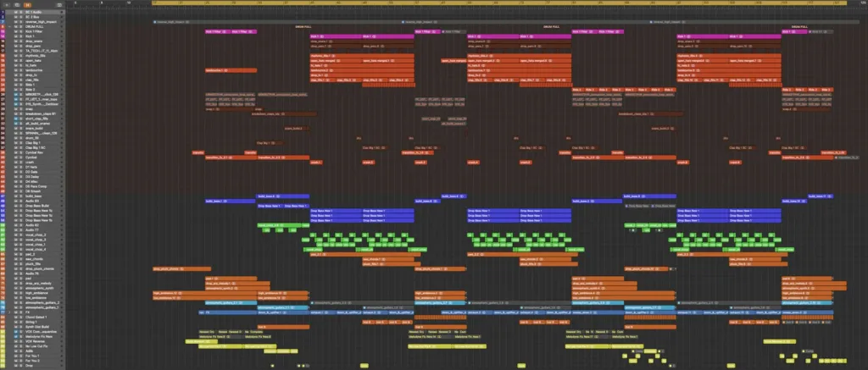Mute the VOX Reverse track
This screenshot has height=370, width=868.
pyautogui.click(x=16, y=341)
